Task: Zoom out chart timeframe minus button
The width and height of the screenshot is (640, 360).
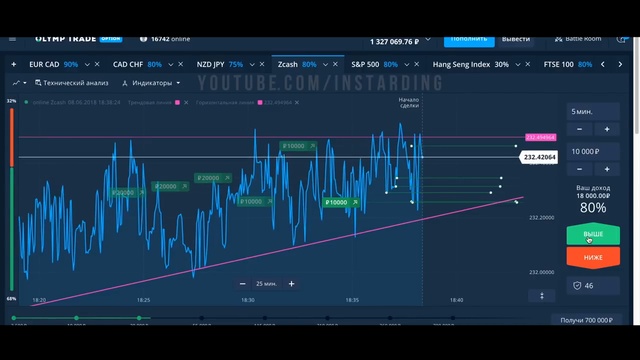Action: (x=242, y=284)
